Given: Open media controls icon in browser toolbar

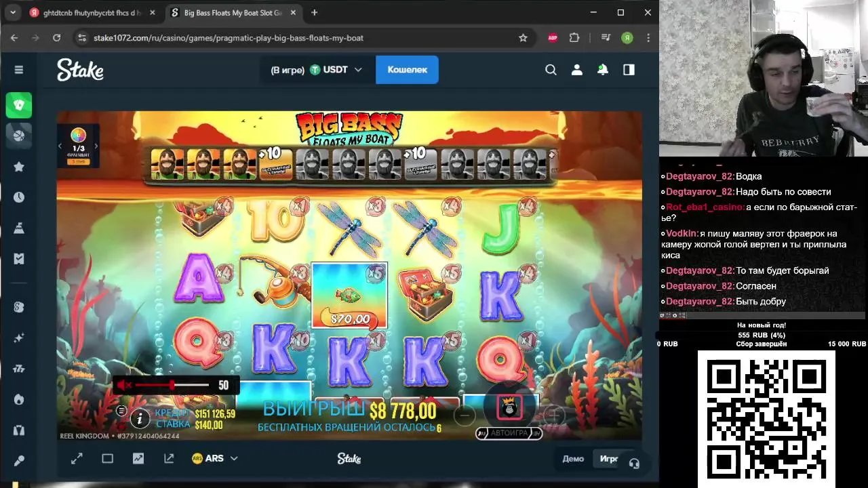Looking at the screenshot, I should tap(606, 38).
